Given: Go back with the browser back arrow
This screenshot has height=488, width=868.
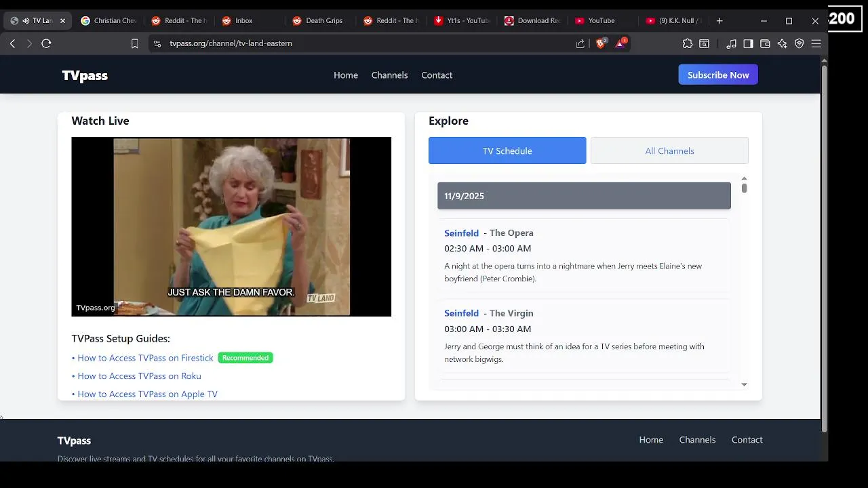Looking at the screenshot, I should click(x=12, y=43).
